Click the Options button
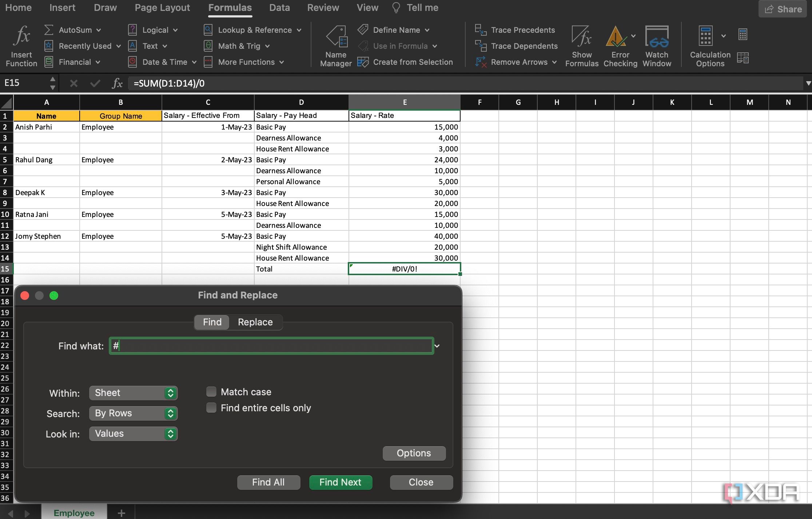812x519 pixels. point(414,453)
